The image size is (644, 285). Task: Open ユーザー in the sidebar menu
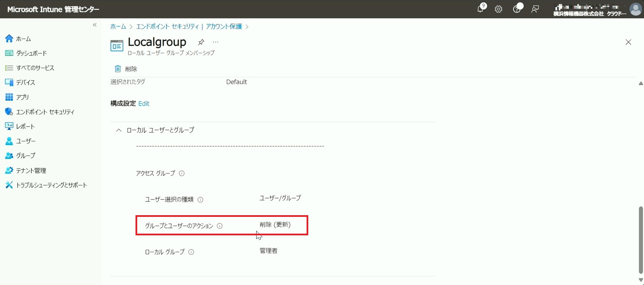26,141
